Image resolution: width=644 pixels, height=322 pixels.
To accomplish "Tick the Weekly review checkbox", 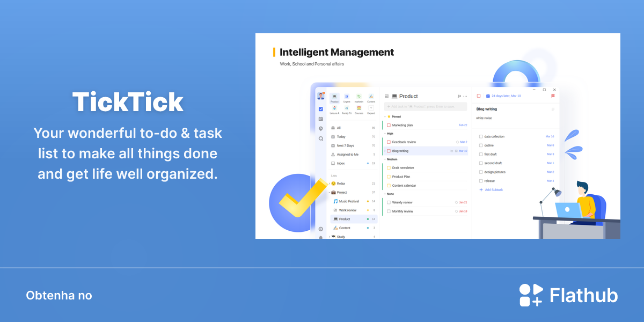I will [x=389, y=202].
